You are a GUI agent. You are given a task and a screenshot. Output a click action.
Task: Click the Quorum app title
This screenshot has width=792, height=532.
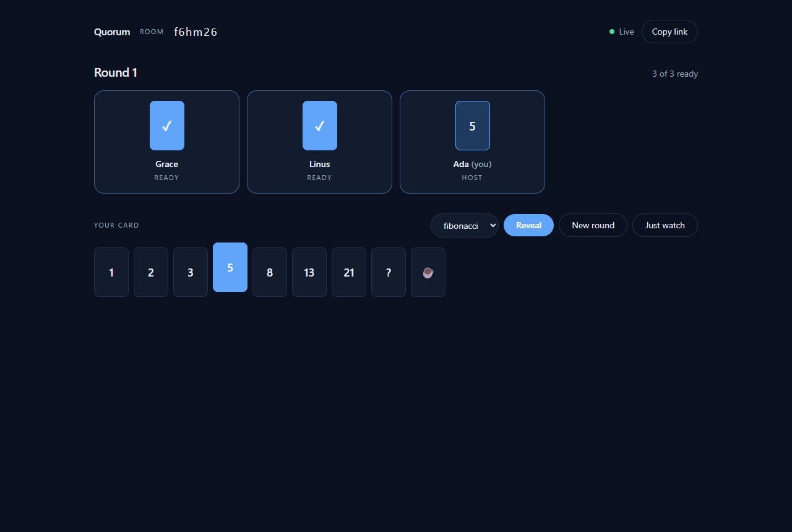tap(112, 32)
